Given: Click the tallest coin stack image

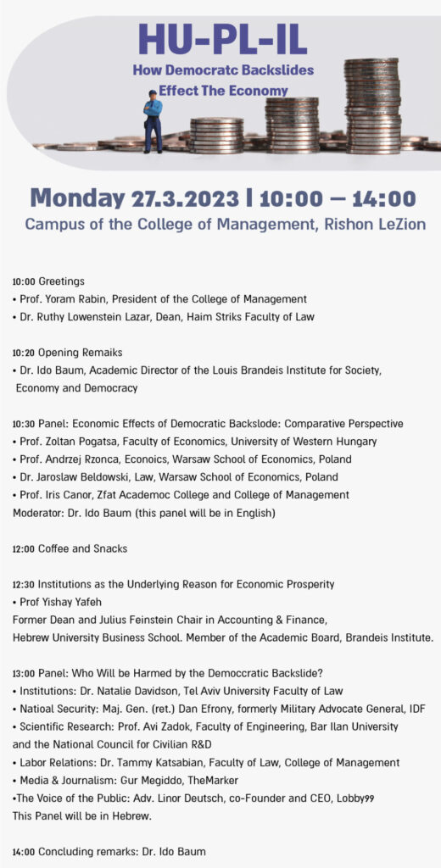Looking at the screenshot, I should pyautogui.click(x=372, y=106).
